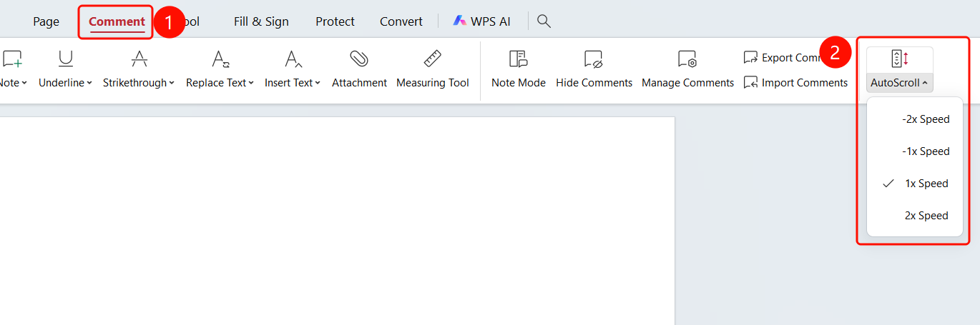The image size is (980, 325).
Task: Click the Note Mode label
Action: tap(519, 83)
